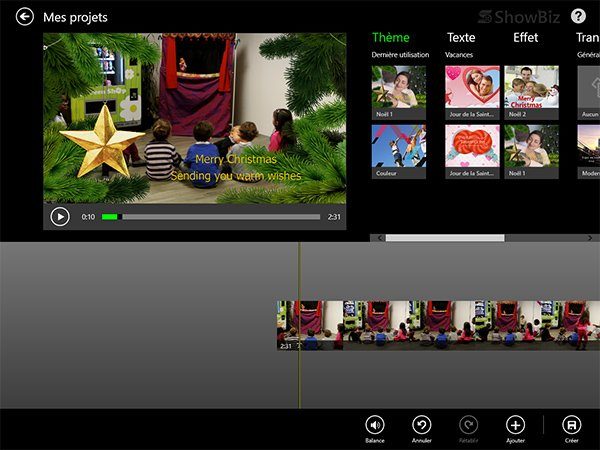Select the Couleur theme thumbnail
This screenshot has height=450, width=600.
[x=399, y=152]
